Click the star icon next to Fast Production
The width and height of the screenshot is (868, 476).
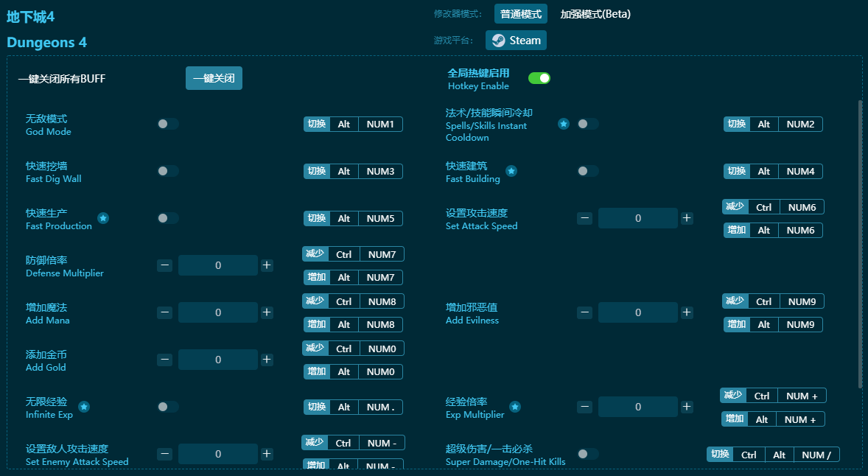[103, 218]
